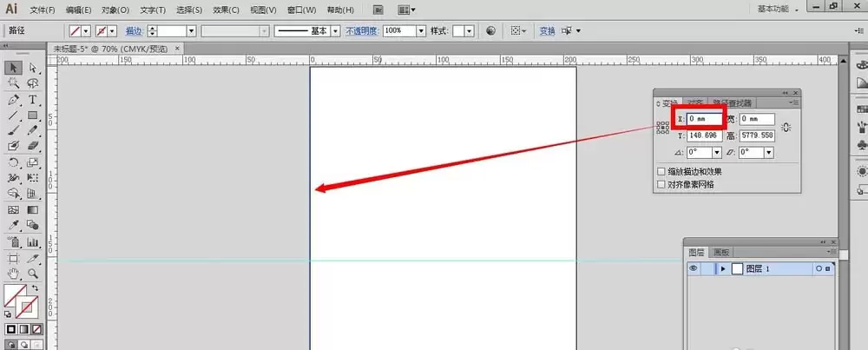This screenshot has height=350, width=868.
Task: Switch to the 画板 tab
Action: click(720, 253)
